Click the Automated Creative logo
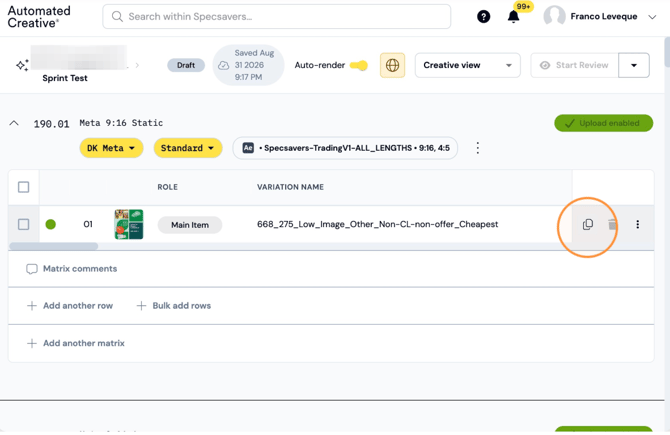The image size is (670, 435). coord(39,17)
